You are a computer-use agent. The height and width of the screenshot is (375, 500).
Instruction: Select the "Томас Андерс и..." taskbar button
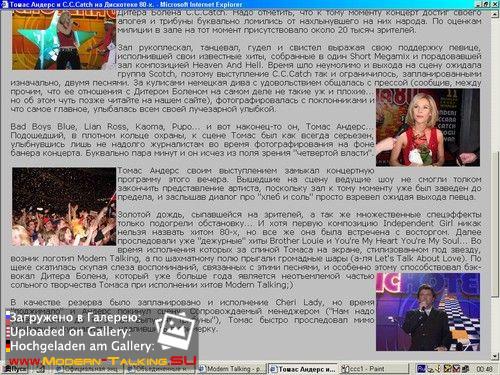click(x=302, y=369)
